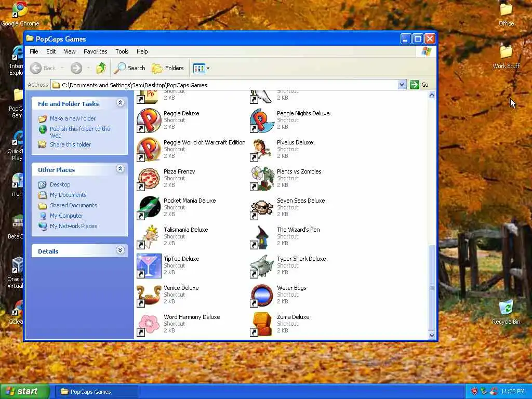Open the Tools menu
This screenshot has height=399, width=532.
[x=122, y=51]
